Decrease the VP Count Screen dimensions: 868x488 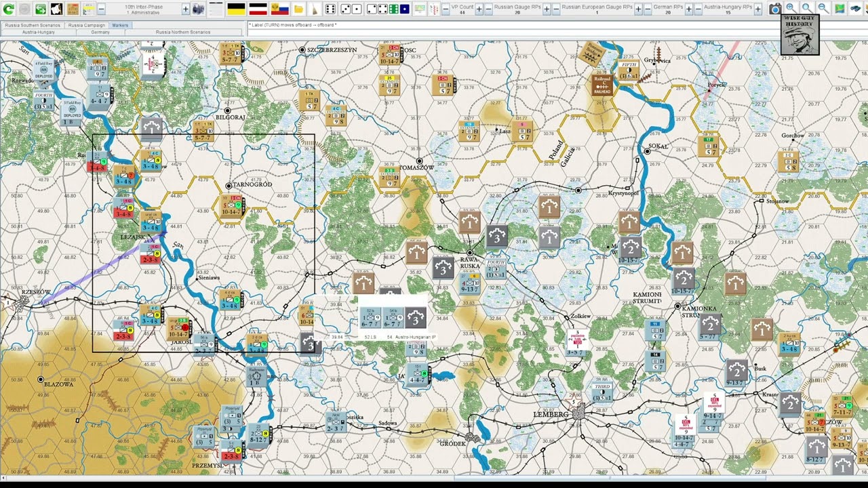(445, 9)
